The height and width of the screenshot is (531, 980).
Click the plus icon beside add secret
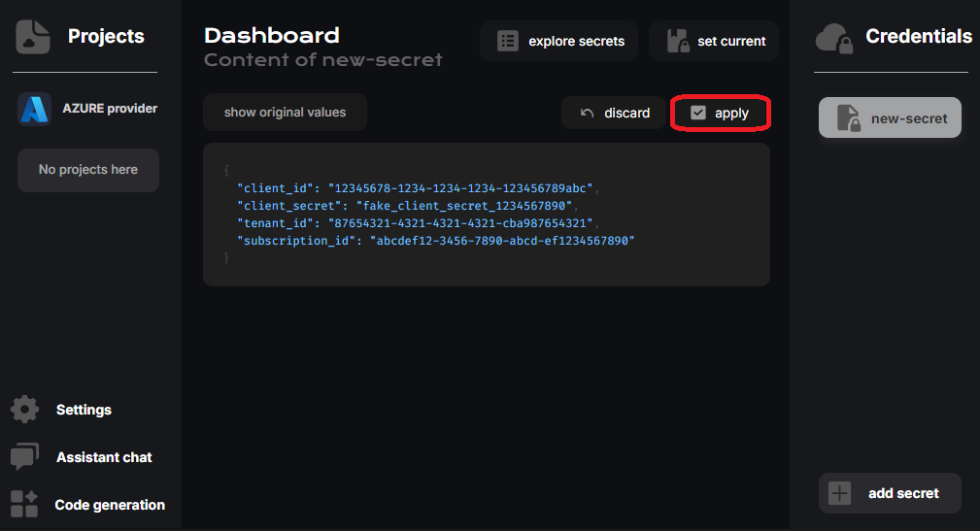tap(840, 493)
